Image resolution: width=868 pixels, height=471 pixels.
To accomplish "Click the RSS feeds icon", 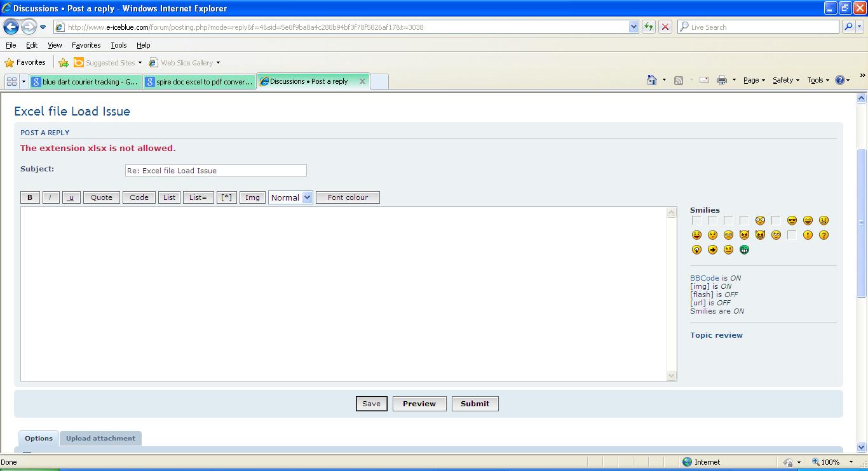I will [x=679, y=80].
